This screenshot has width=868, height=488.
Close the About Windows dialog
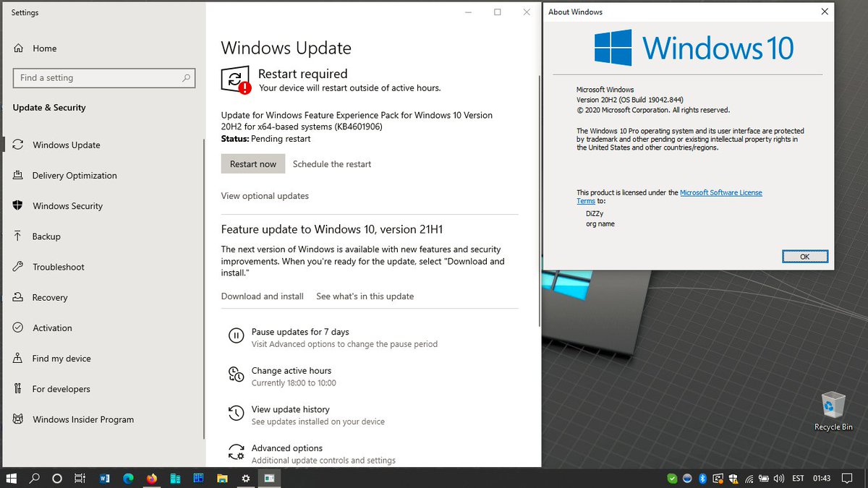pos(825,12)
